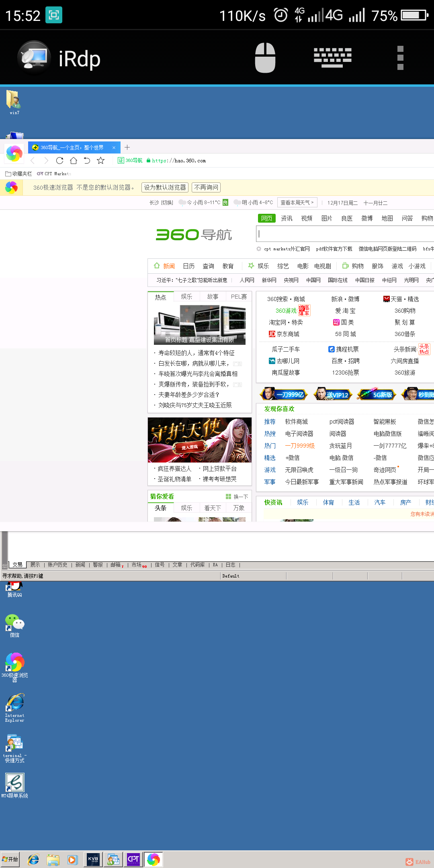Click the 守护天使 game advertisement

(x=200, y=440)
